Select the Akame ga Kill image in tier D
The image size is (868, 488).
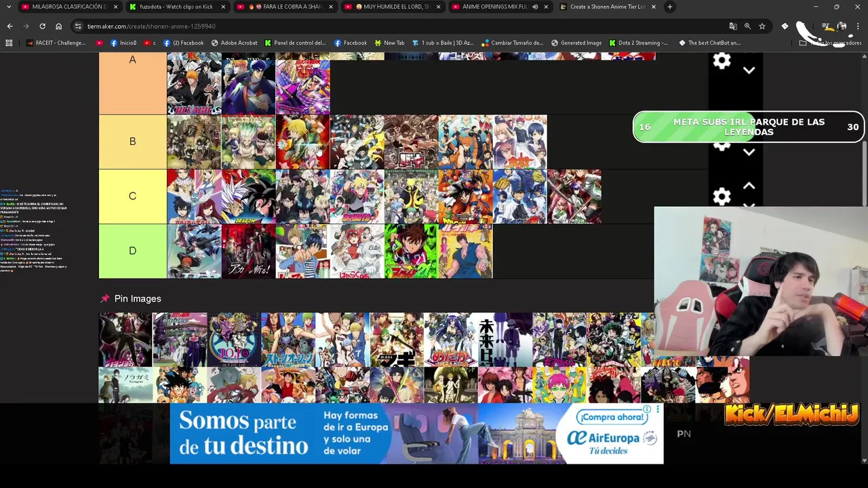(248, 251)
